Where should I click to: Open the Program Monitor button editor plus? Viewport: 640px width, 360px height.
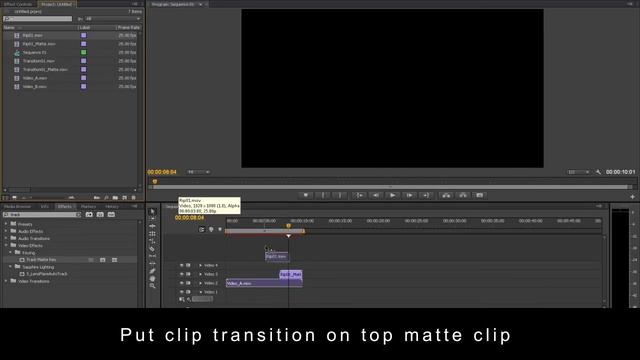click(632, 197)
